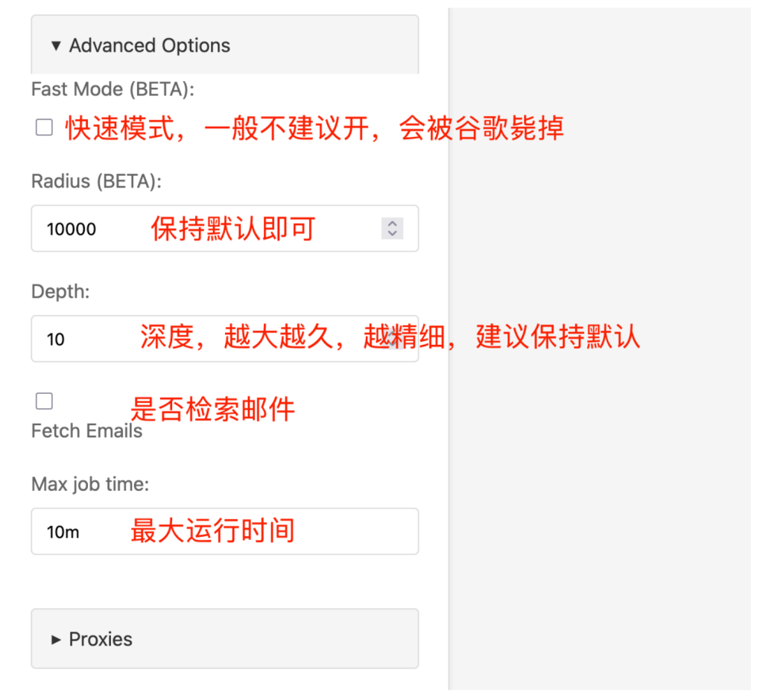Click the "Depth:" field label
This screenshot has height=700, width=763.
[x=60, y=292]
